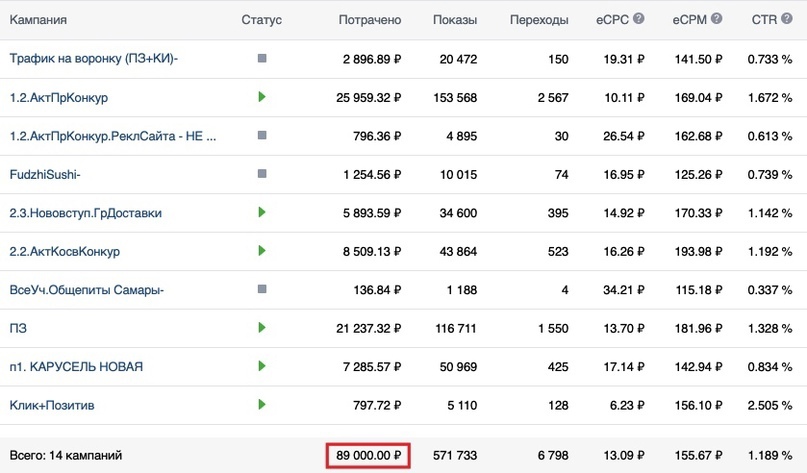The width and height of the screenshot is (807, 473).
Task: Open the ПЗ campaign link
Action: pyautogui.click(x=18, y=328)
